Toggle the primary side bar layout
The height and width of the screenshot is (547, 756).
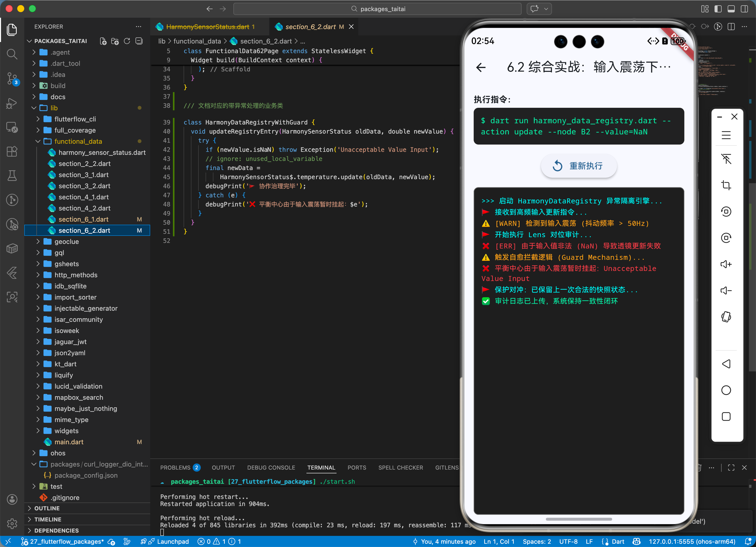point(718,9)
